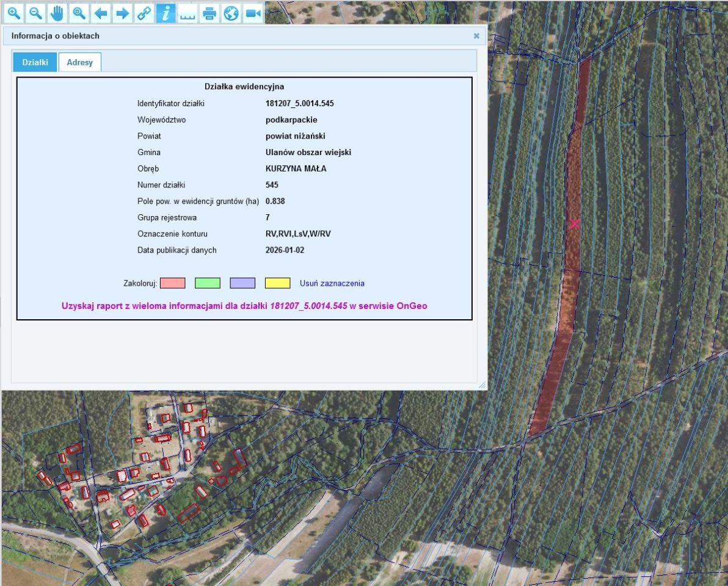This screenshot has height=586, width=728.
Task: Switch to the Adresy tab
Action: coord(80,62)
